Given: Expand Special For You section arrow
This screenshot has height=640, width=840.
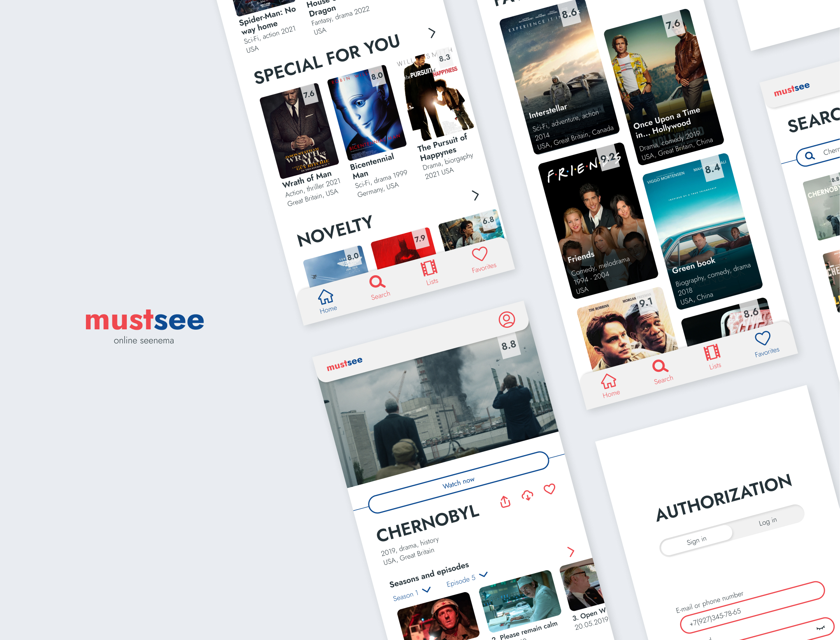Looking at the screenshot, I should click(432, 33).
